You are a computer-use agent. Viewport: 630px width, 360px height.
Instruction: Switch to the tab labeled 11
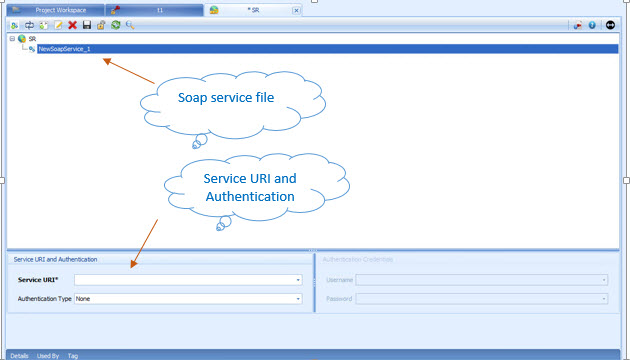(155, 10)
